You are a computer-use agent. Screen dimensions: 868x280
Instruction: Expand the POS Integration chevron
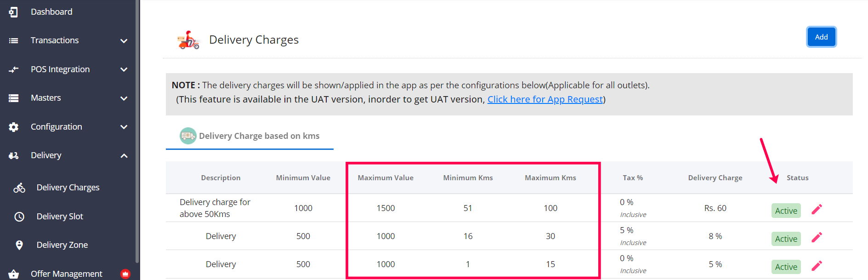124,69
